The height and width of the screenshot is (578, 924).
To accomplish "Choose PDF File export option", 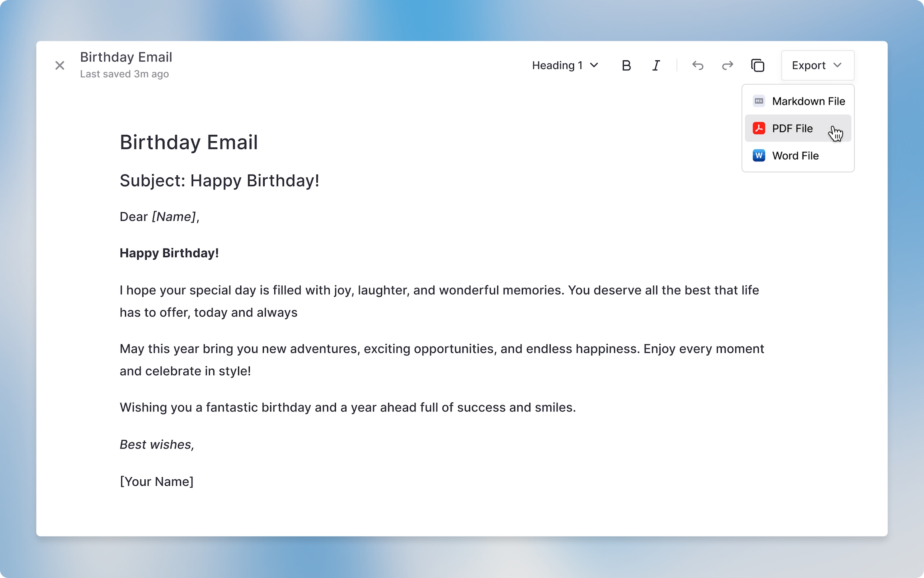I will tap(792, 128).
